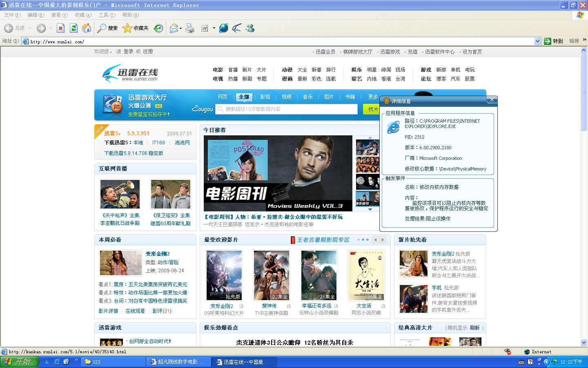The image size is (588, 368).
Task: Expand the address bar URL dropdown
Action: pyautogui.click(x=537, y=41)
